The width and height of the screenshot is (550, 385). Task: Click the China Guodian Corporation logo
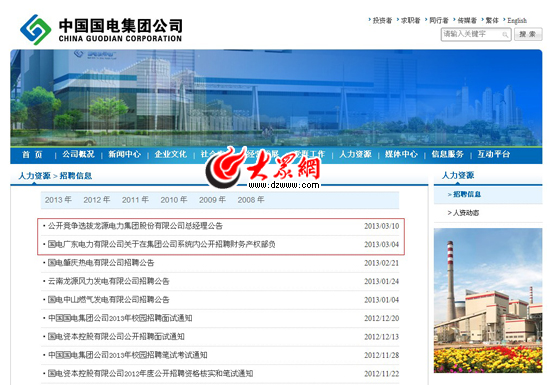(101, 29)
